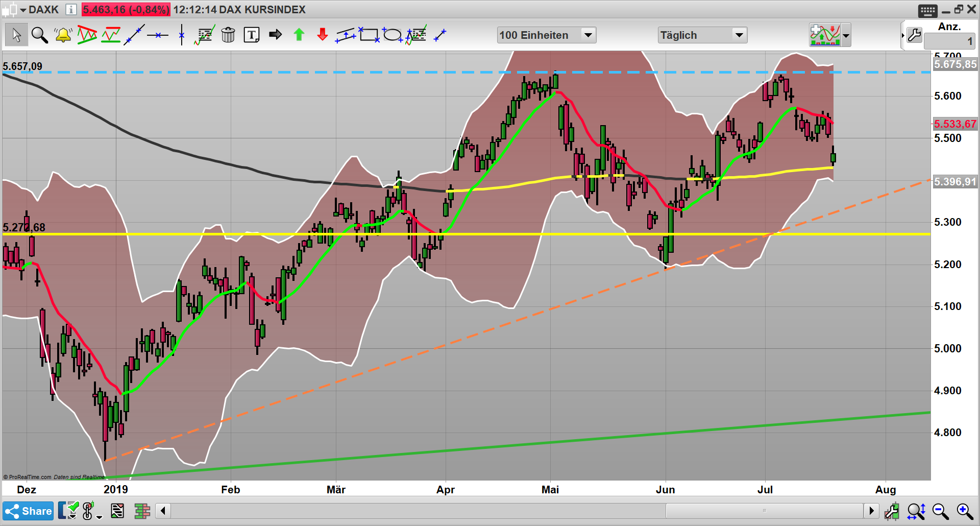Expand the indicator button dropdown arrow
The image size is (980, 526).
(846, 35)
